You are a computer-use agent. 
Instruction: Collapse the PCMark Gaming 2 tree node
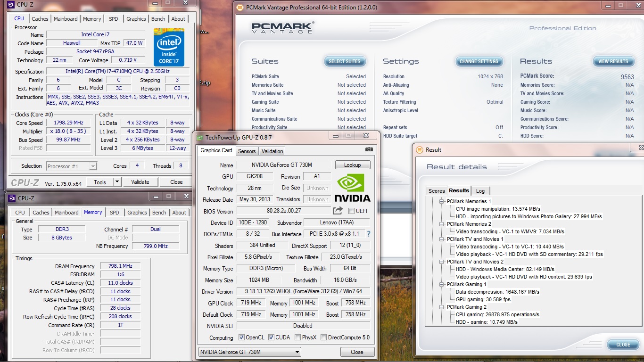click(442, 307)
